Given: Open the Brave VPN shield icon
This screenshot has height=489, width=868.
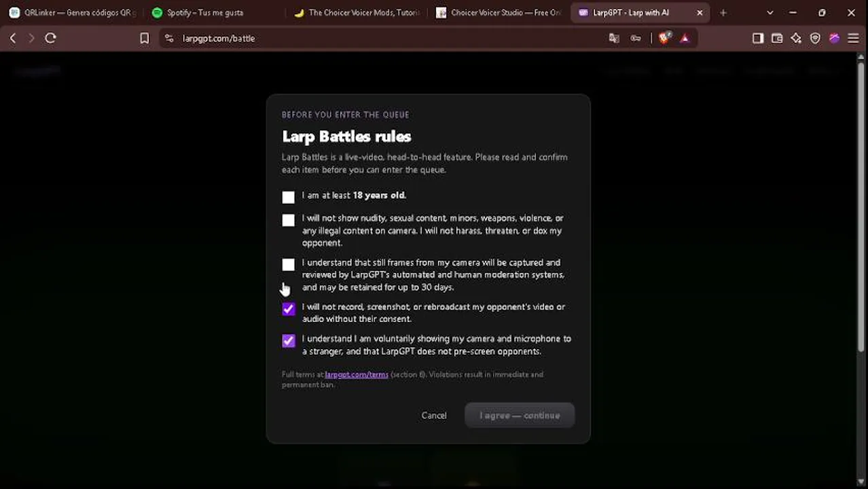Looking at the screenshot, I should 815,39.
